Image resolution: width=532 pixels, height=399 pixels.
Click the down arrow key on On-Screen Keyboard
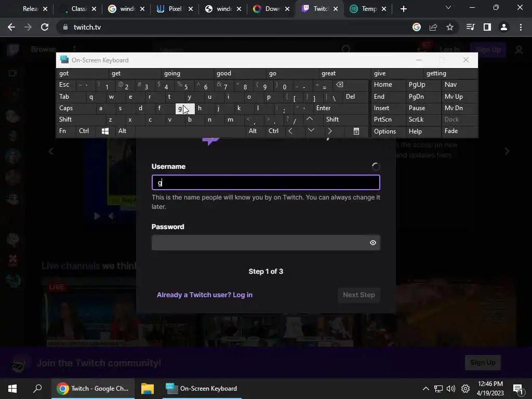point(311,130)
